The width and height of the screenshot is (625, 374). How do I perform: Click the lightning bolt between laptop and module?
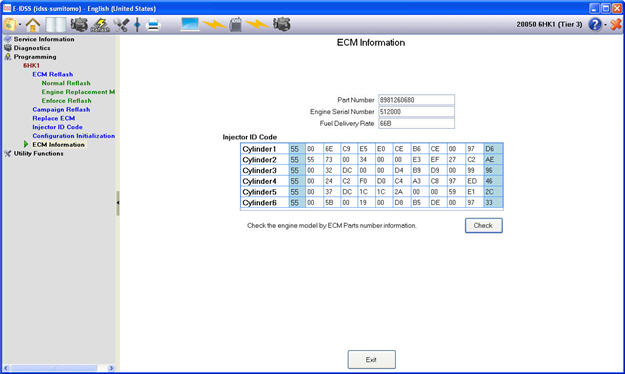[x=214, y=25]
